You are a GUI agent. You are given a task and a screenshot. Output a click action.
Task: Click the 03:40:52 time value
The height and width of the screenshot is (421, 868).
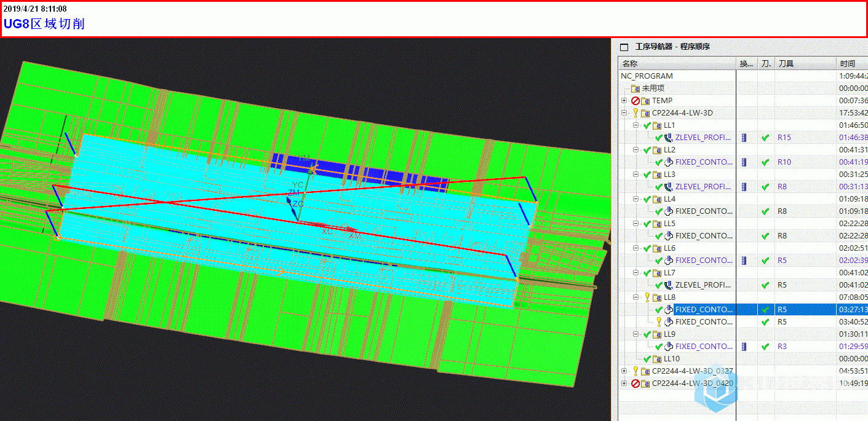[x=854, y=322]
